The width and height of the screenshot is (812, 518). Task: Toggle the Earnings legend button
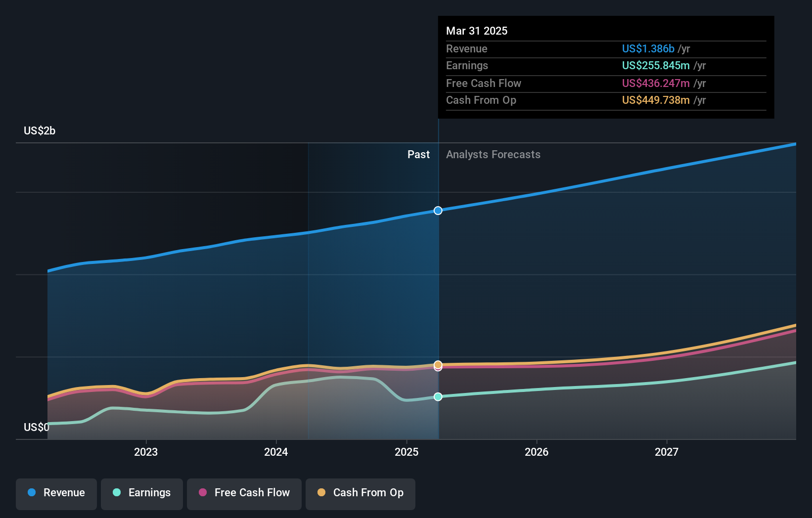point(142,494)
